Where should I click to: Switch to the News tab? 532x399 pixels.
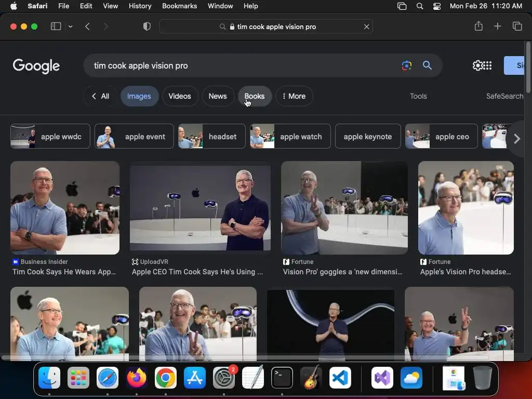218,96
